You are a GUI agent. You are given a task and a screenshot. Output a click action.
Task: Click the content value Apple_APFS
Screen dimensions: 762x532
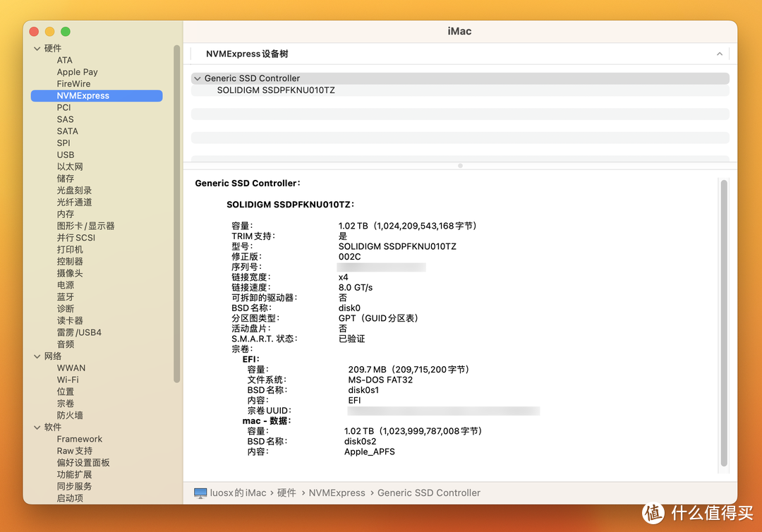369,452
